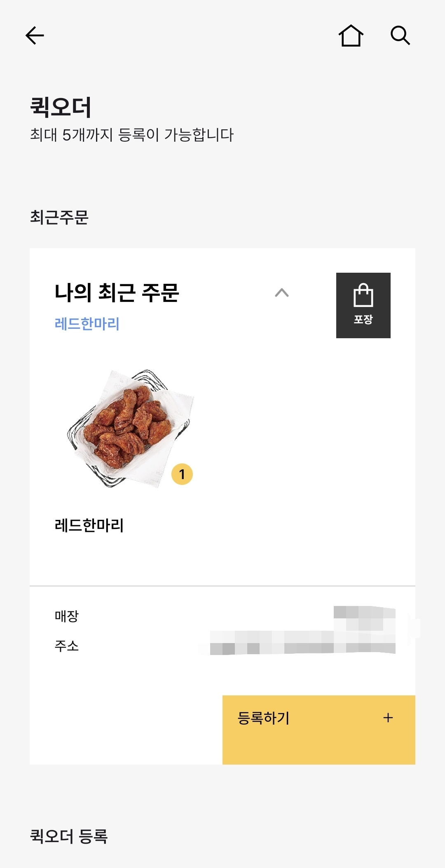The image size is (445, 868).
Task: Tap the plus icon on 등록하기
Action: 388,718
